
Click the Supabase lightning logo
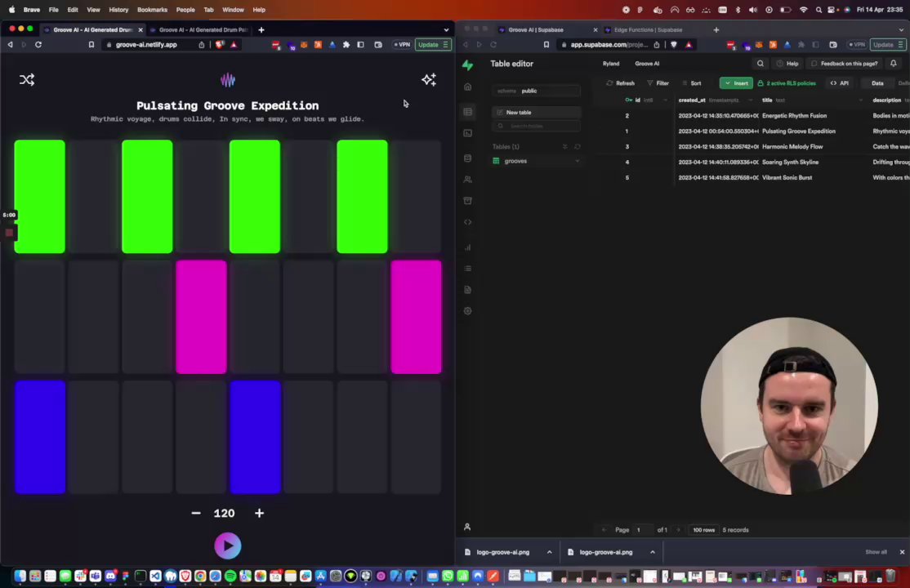coord(468,65)
